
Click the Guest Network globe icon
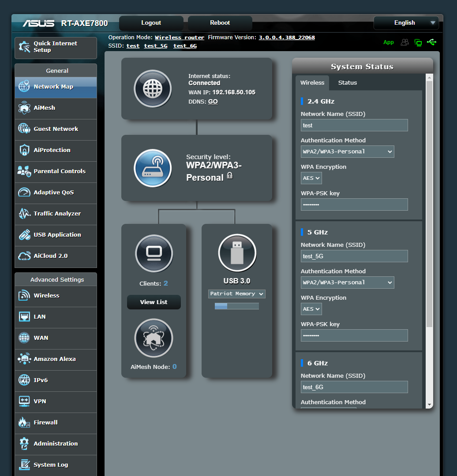(24, 129)
